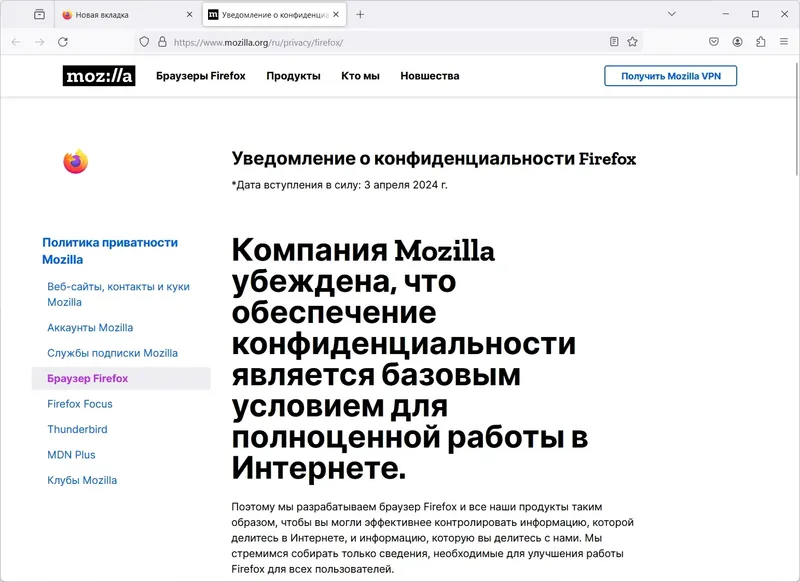Click the Получить Mozilla VPN button
Screen dimensions: 800x582
(x=670, y=75)
